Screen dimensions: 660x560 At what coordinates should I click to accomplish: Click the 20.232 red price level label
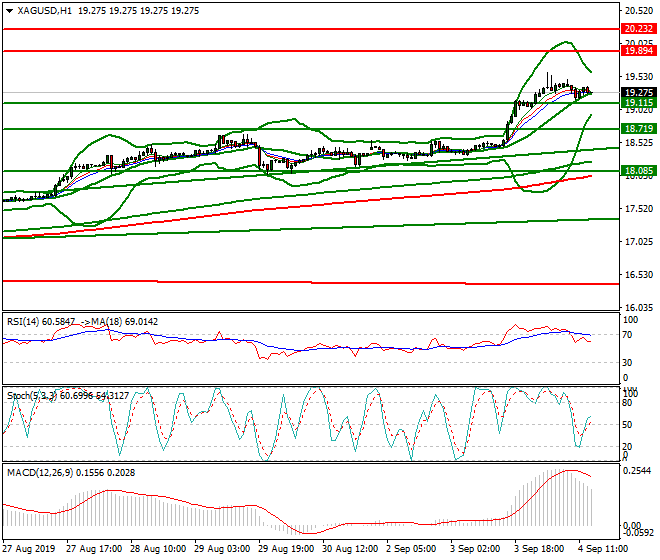coord(639,29)
